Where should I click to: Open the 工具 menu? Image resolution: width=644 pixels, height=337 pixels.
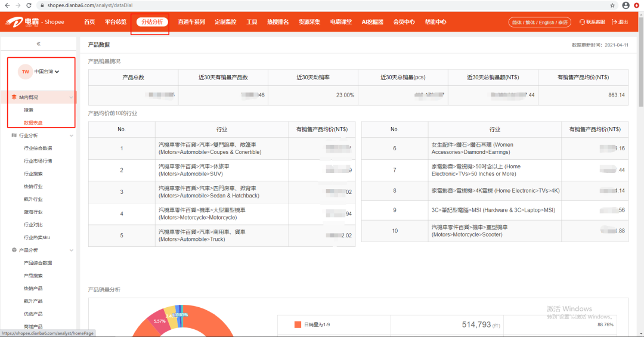[x=252, y=22]
